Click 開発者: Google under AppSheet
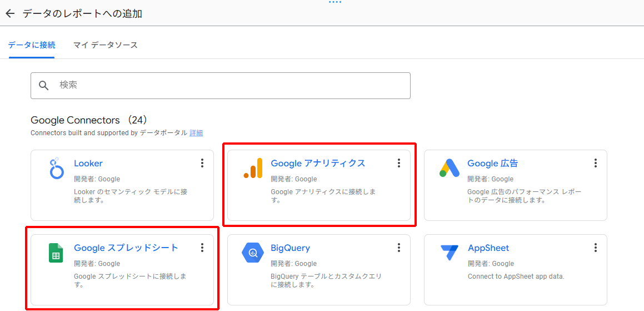644x311 pixels. click(491, 264)
